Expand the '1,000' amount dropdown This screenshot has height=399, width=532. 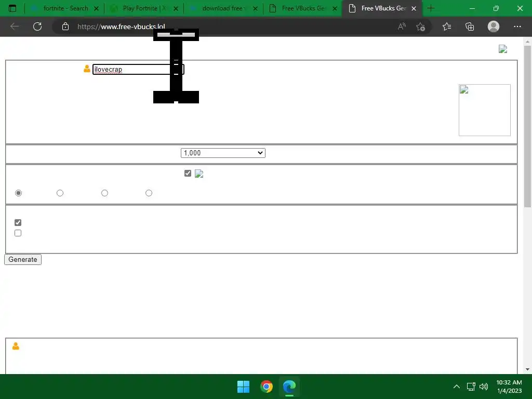click(x=223, y=153)
